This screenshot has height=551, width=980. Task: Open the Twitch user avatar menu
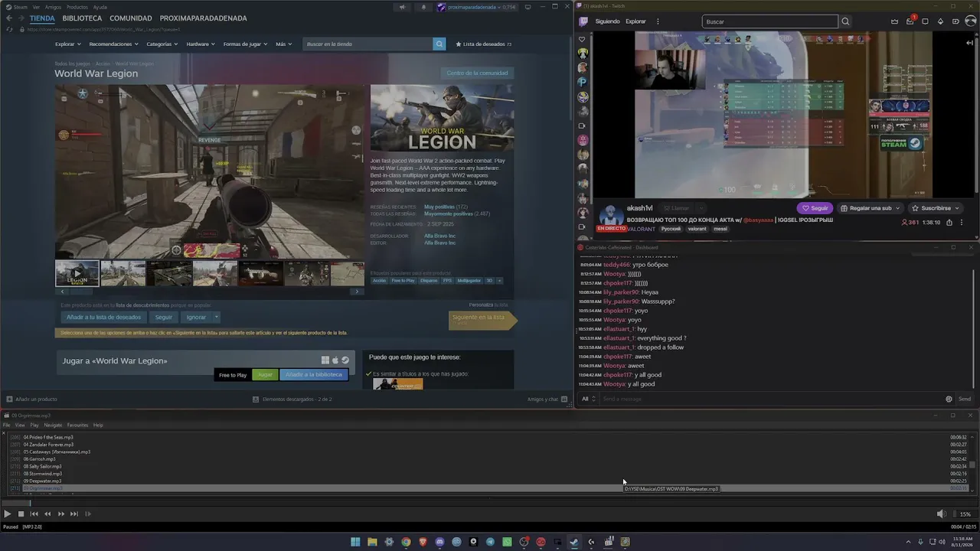[x=971, y=21]
